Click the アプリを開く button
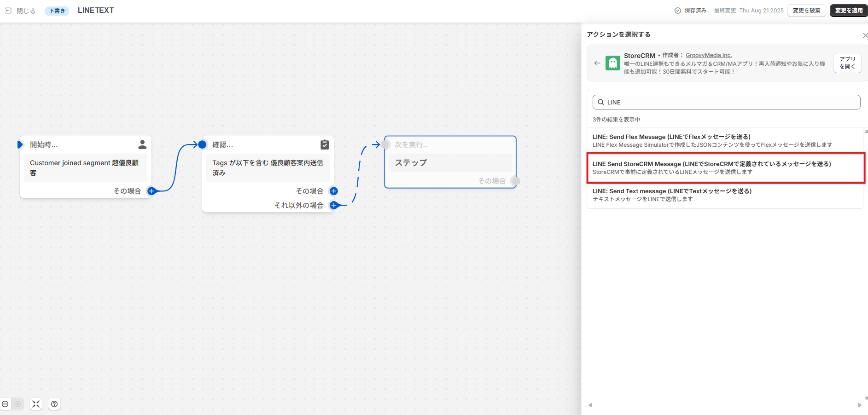The image size is (868, 415). tap(847, 63)
